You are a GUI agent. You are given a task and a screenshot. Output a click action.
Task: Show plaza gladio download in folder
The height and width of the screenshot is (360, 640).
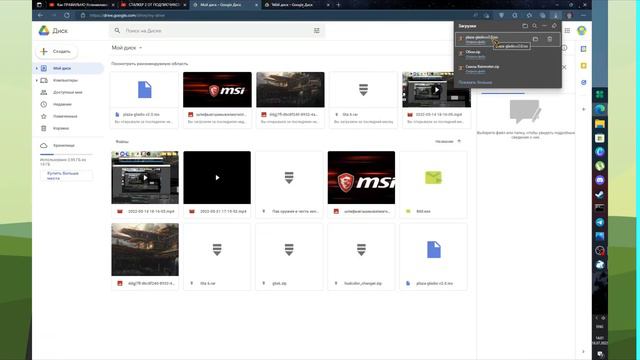[535, 39]
